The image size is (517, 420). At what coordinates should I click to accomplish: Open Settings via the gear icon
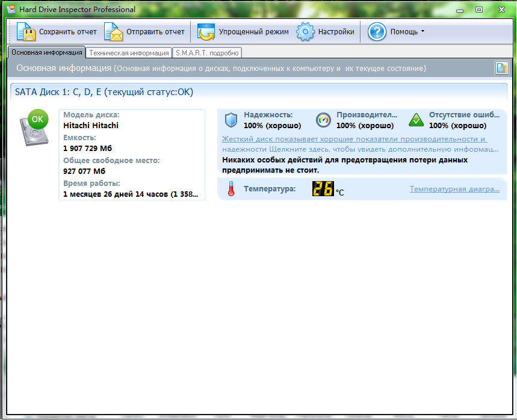[x=305, y=32]
